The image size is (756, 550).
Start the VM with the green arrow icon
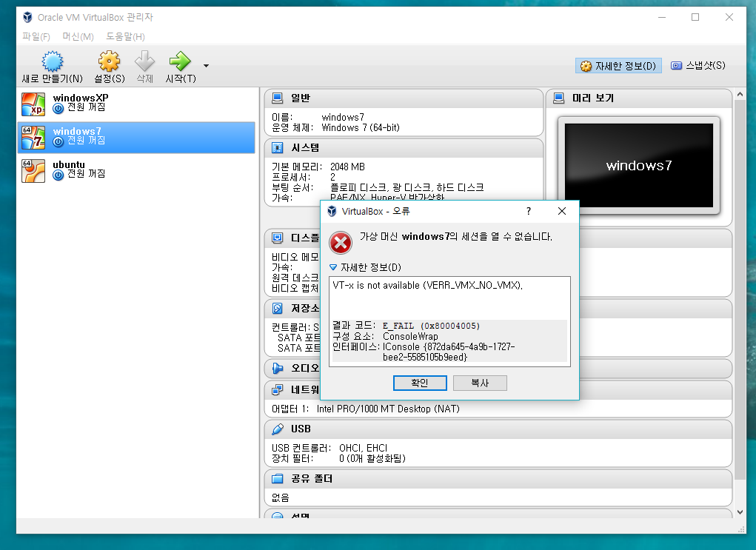(180, 61)
